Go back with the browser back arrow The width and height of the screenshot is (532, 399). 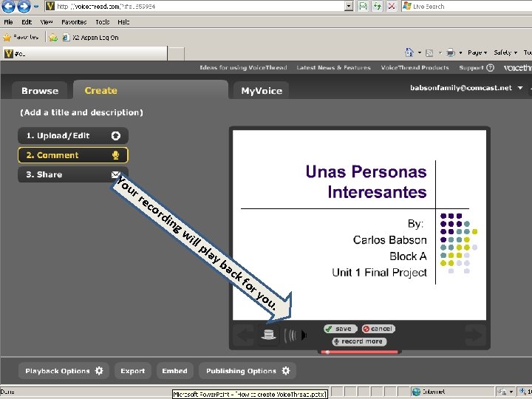tap(8, 6)
